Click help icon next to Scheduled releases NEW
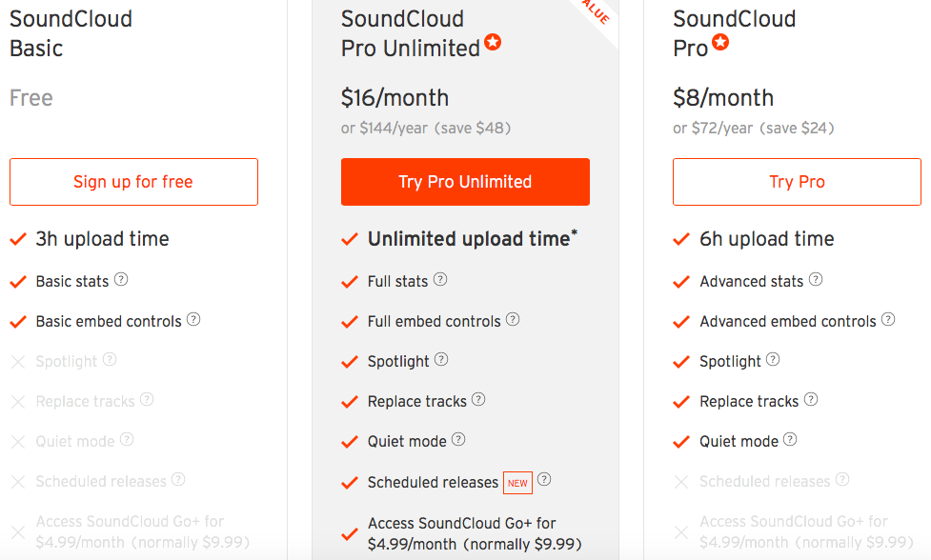Viewport: 931px width, 560px height. click(545, 480)
